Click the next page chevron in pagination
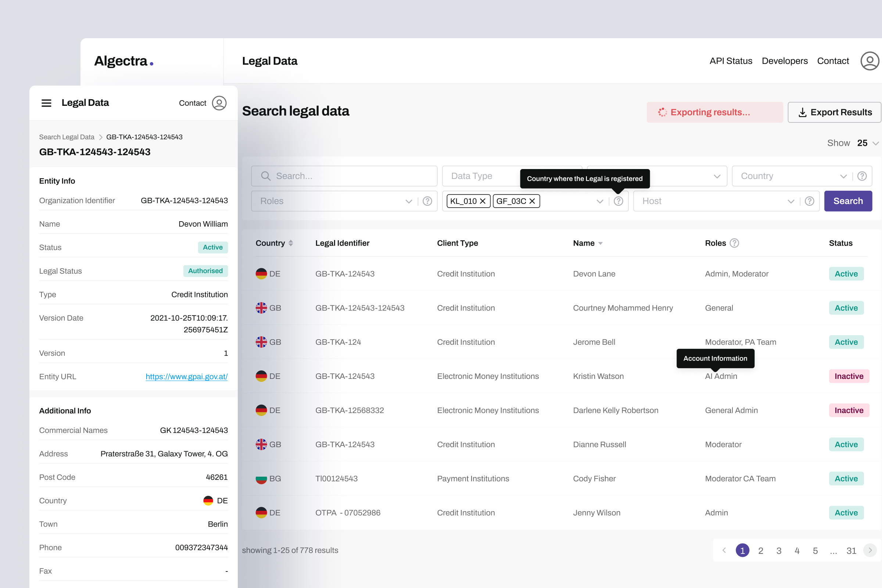 (870, 550)
